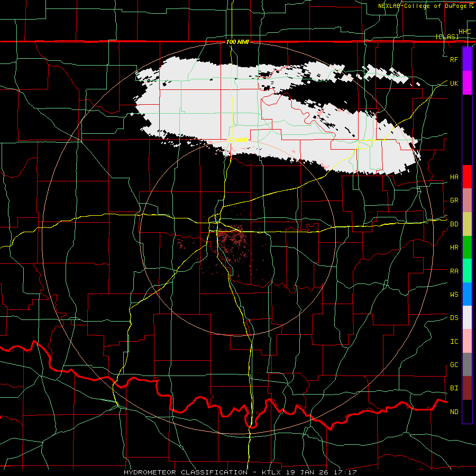Click the RA legend label
This screenshot has height=476, width=476.
(454, 271)
